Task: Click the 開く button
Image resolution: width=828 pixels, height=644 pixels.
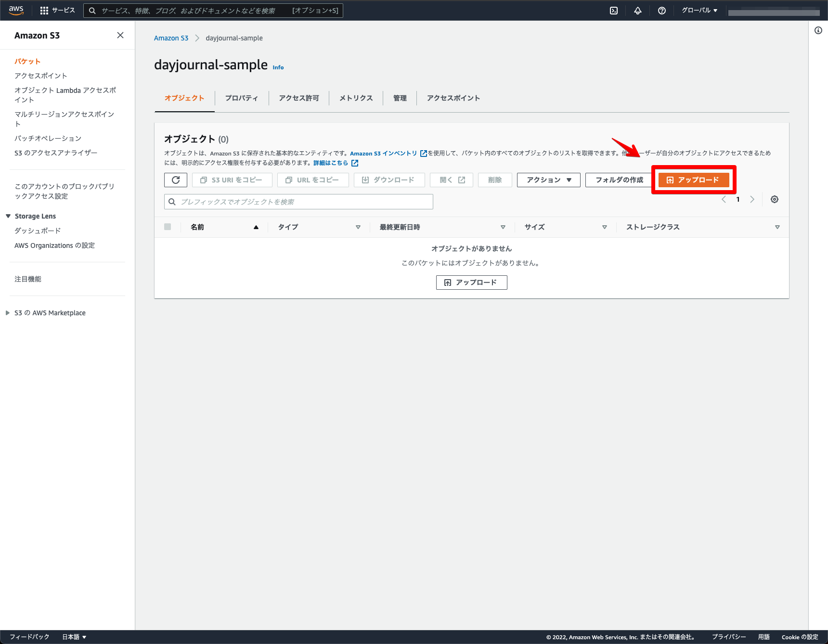Action: click(x=452, y=180)
